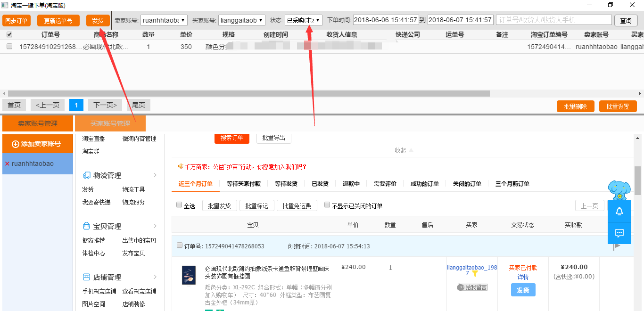Collapse the search panel via 收起

pyautogui.click(x=404, y=150)
